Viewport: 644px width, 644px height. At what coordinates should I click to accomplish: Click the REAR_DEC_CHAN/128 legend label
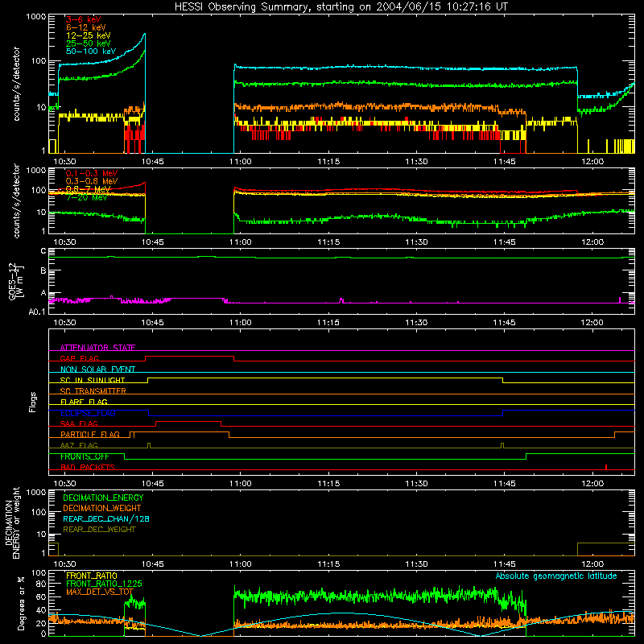point(106,518)
